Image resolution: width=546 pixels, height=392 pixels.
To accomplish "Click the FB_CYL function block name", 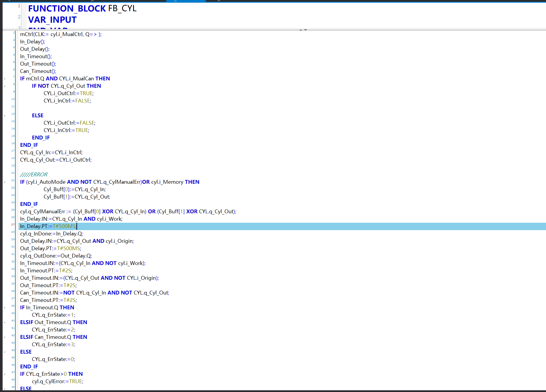I will (x=122, y=9).
